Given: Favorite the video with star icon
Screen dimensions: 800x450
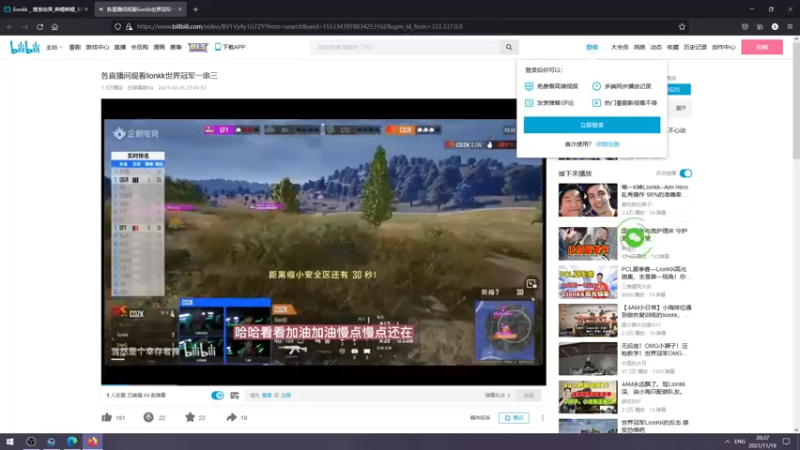Looking at the screenshot, I should click(190, 417).
